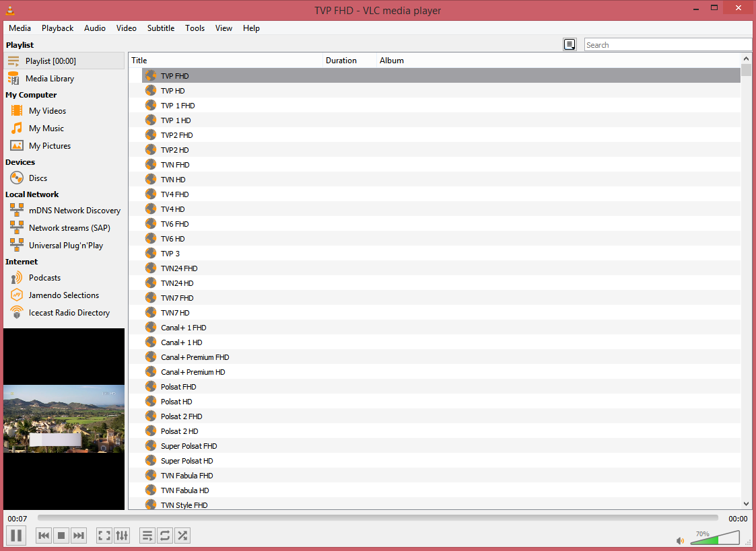Image resolution: width=756 pixels, height=551 pixels.
Task: Open Podcasts under Internet
Action: 64,277
